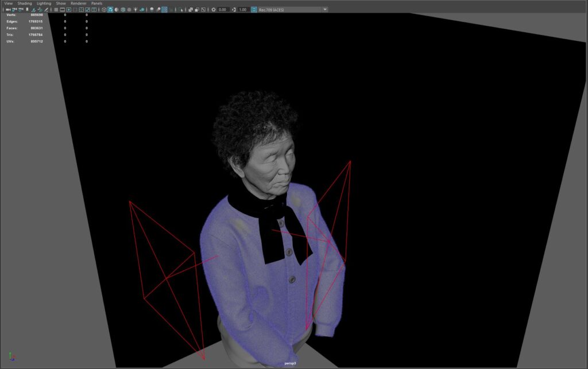Click the X-Ray icon
588x369 pixels.
pyautogui.click(x=190, y=9)
